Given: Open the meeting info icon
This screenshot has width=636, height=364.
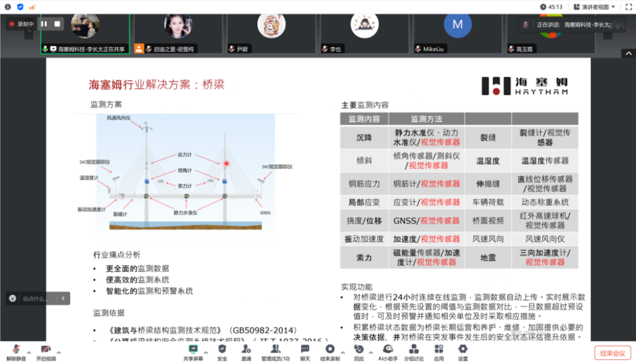Looking at the screenshot, I should click(x=8, y=7).
